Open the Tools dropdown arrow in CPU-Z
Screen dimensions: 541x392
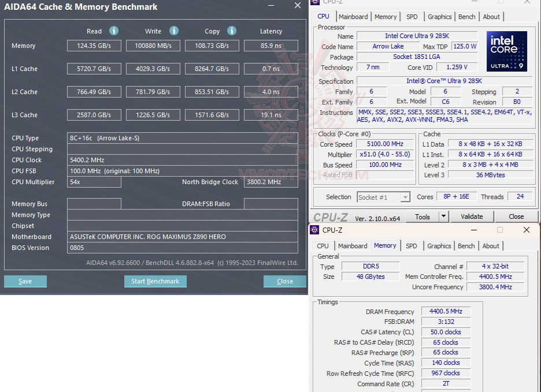(x=443, y=216)
